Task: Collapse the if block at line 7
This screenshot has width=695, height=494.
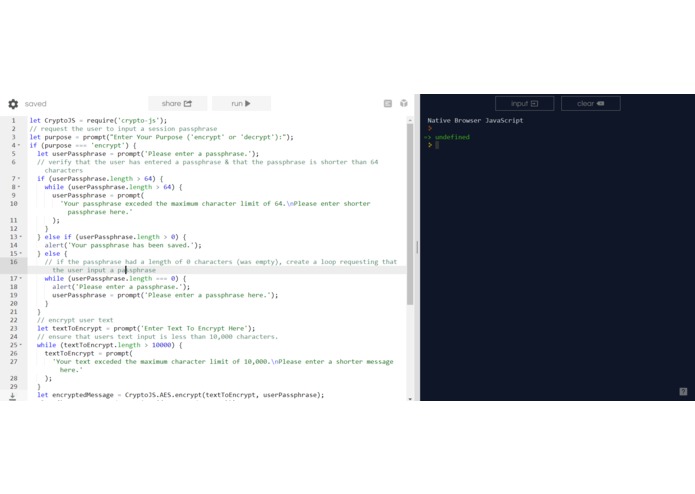Action: (x=20, y=179)
